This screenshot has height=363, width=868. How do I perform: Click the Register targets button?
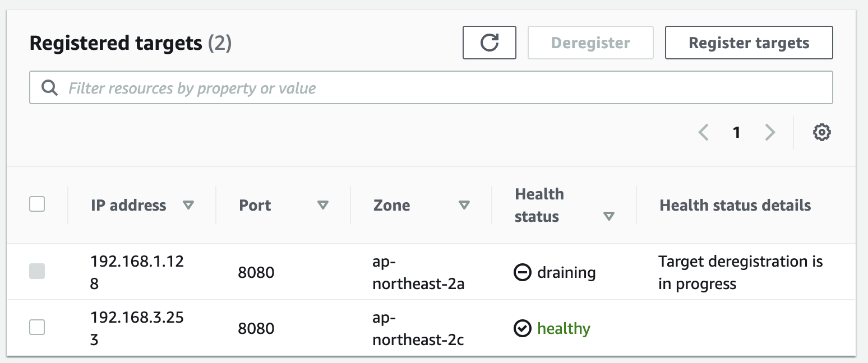[749, 43]
